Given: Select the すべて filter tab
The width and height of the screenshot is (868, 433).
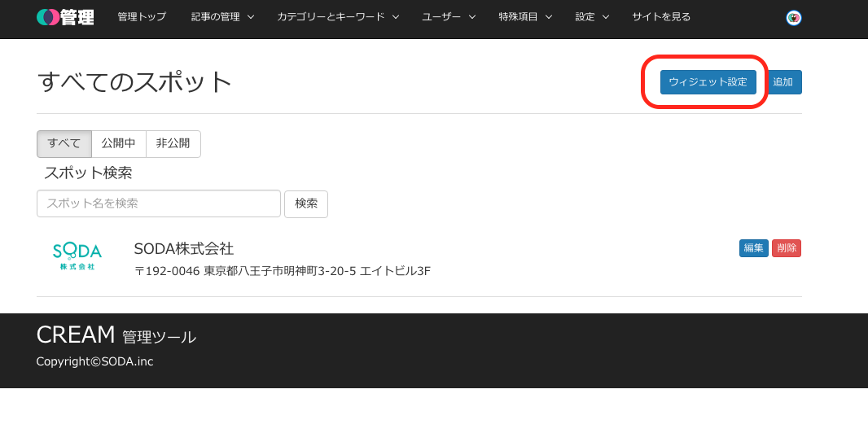Looking at the screenshot, I should (64, 144).
